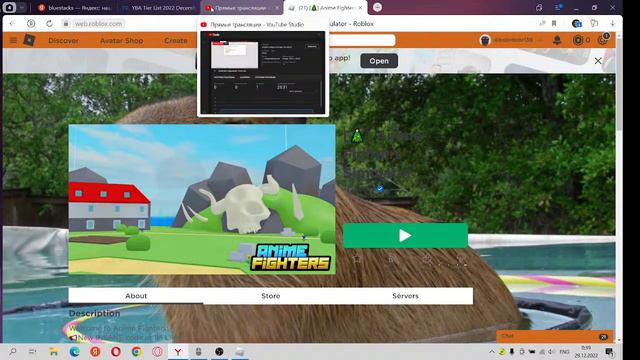Click Open on the app banner
This screenshot has width=640, height=360.
pos(379,61)
